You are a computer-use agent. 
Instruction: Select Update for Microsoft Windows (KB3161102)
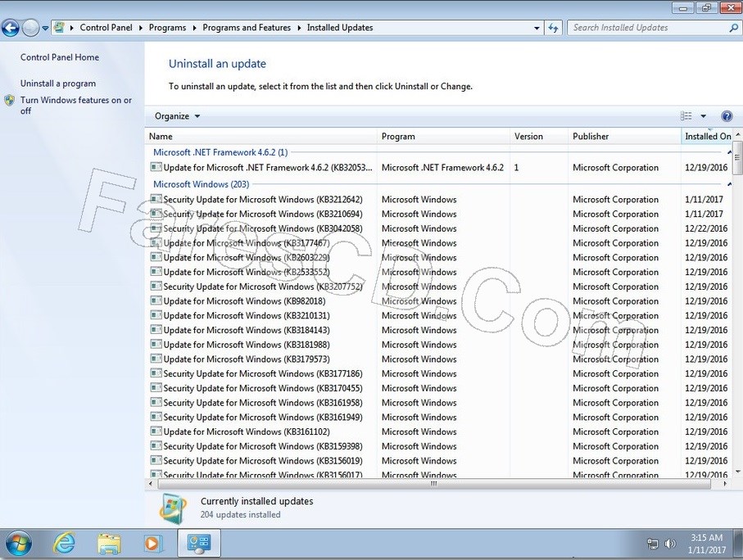[x=439, y=431]
